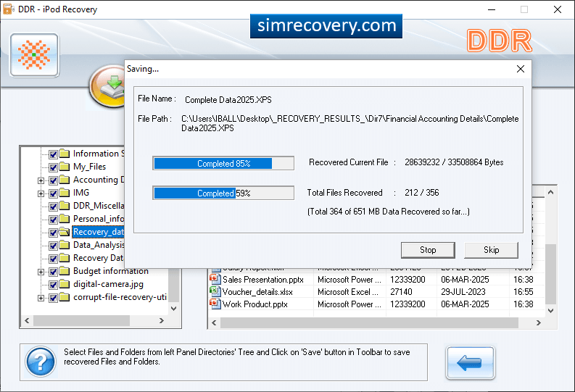
Task: Click the digital-camera.jpg folder icon
Action: click(65, 284)
